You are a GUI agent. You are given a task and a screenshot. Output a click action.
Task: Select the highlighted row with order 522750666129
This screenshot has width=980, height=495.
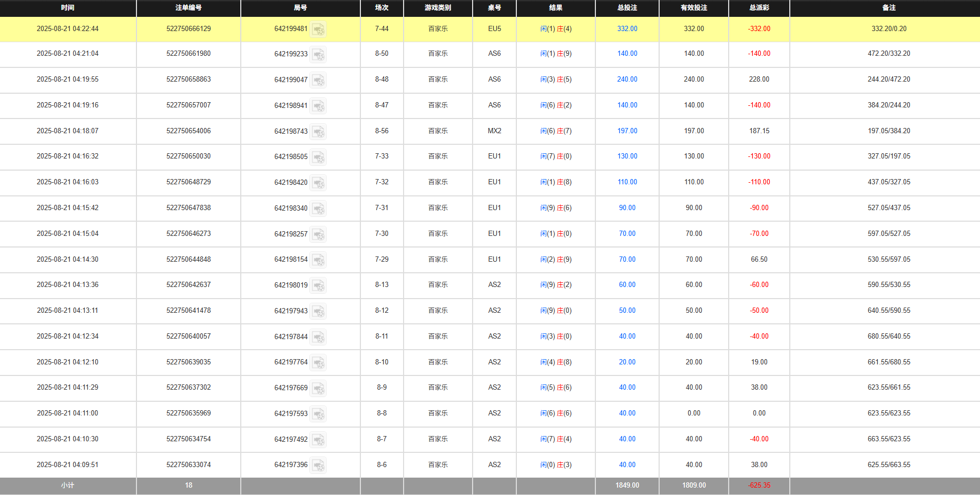tap(188, 29)
